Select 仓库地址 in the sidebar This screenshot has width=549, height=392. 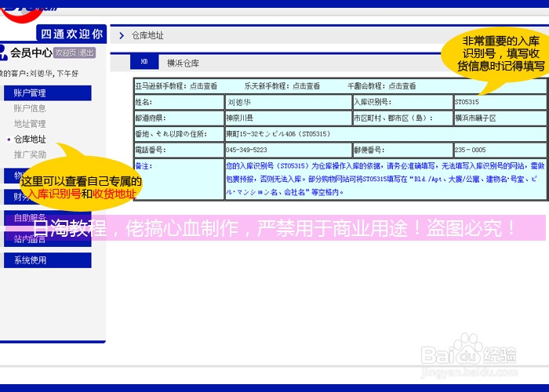[x=30, y=140]
